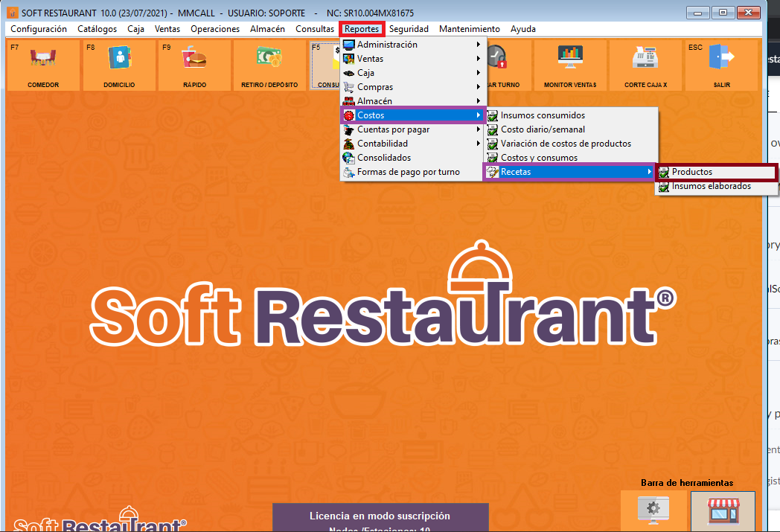Click the Recetas chef icon
The image size is (780, 532).
[493, 172]
